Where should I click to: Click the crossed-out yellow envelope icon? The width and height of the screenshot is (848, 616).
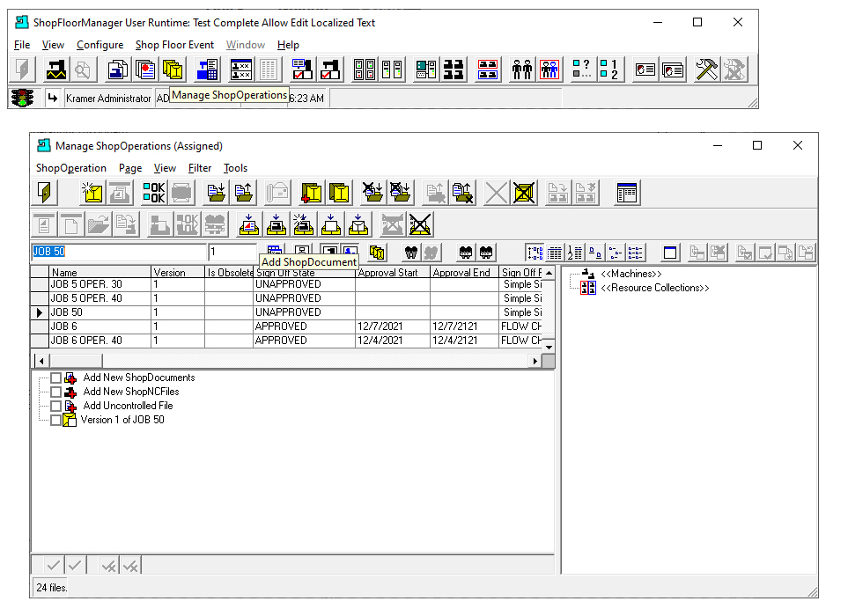click(524, 193)
